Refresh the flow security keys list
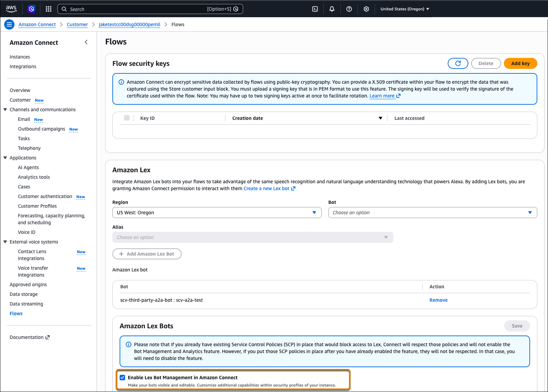Viewport: 548px width, 392px height. 458,63
